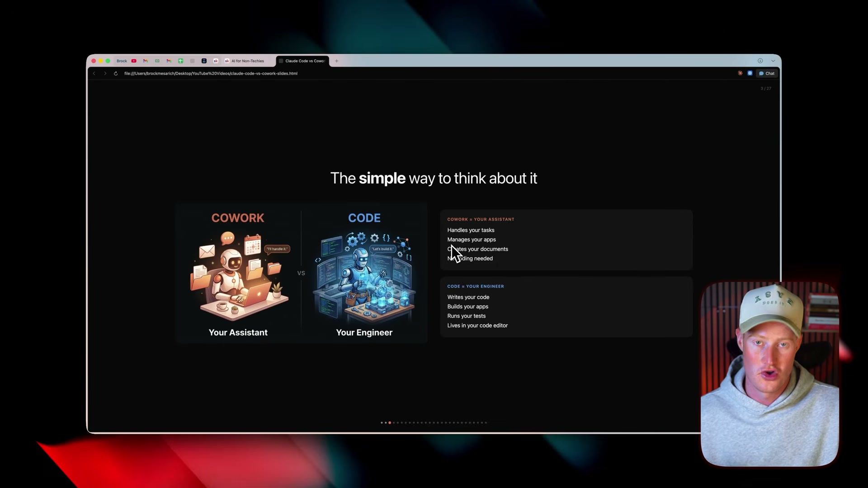
Task: Jump to the first slide dot
Action: click(x=382, y=423)
